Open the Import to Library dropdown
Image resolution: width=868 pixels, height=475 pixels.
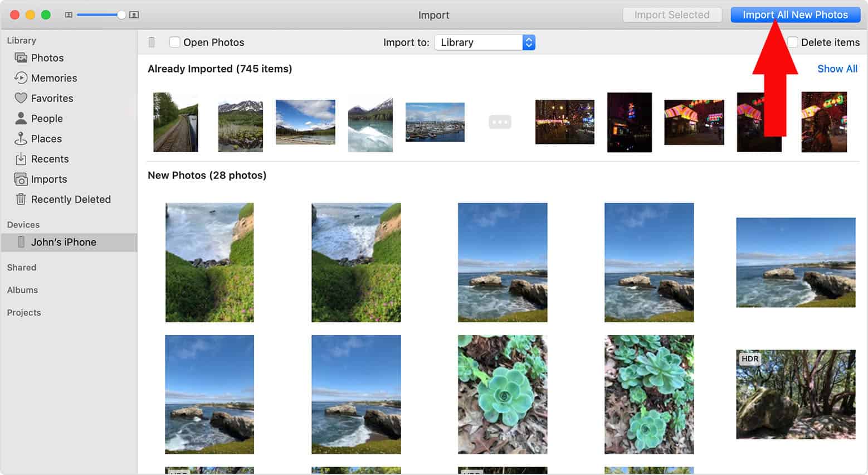(484, 42)
